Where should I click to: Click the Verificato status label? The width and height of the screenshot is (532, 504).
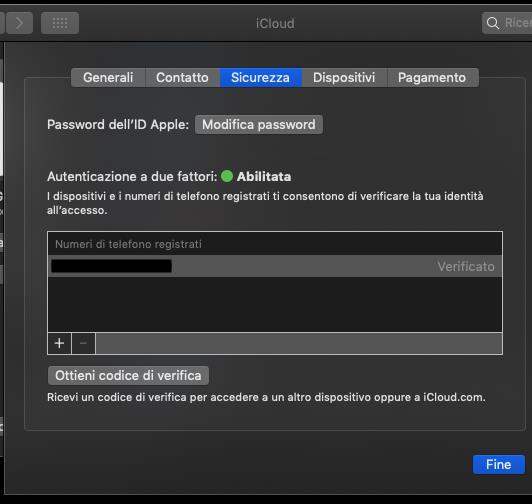coord(466,266)
